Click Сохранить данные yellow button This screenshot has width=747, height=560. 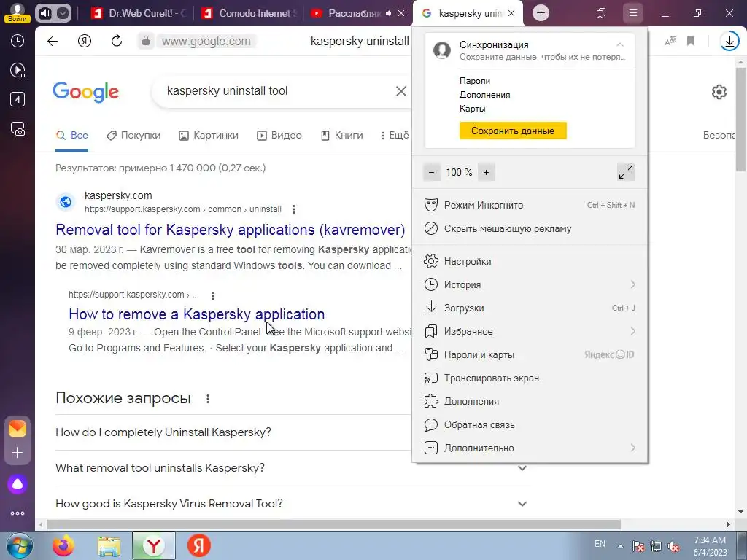513,131
